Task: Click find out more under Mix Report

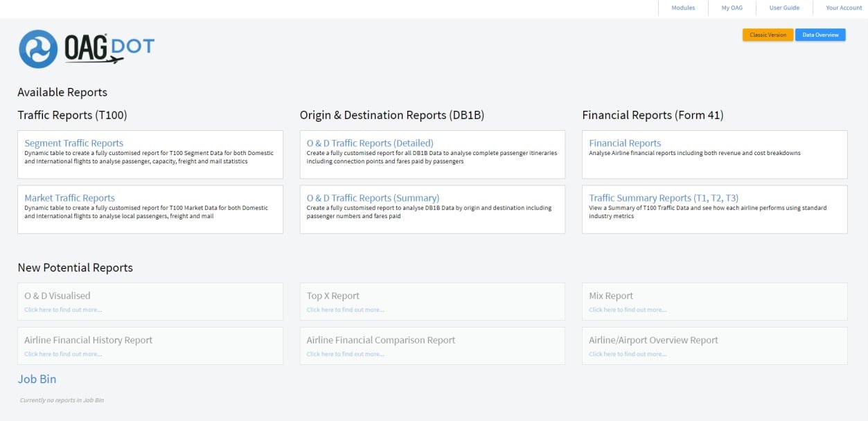Action: tap(628, 310)
